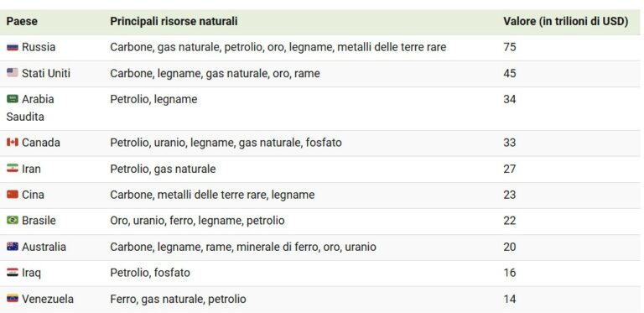
Task: Click the Australia flag icon
Action: pyautogui.click(x=13, y=247)
